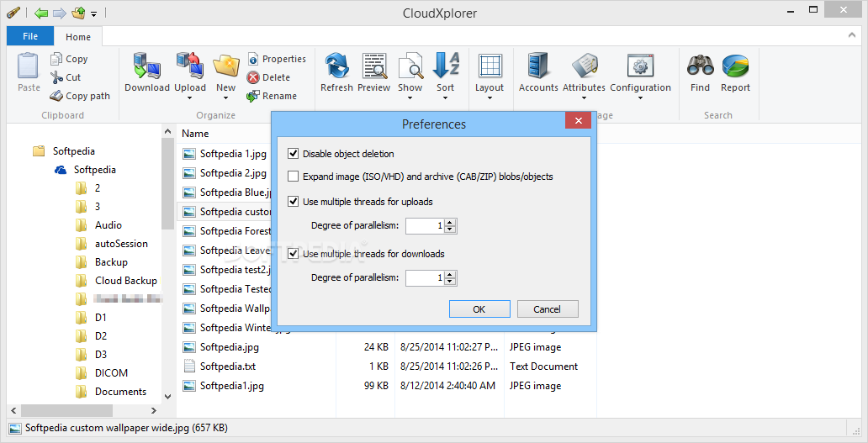Click the download parallelism value field

coord(425,278)
